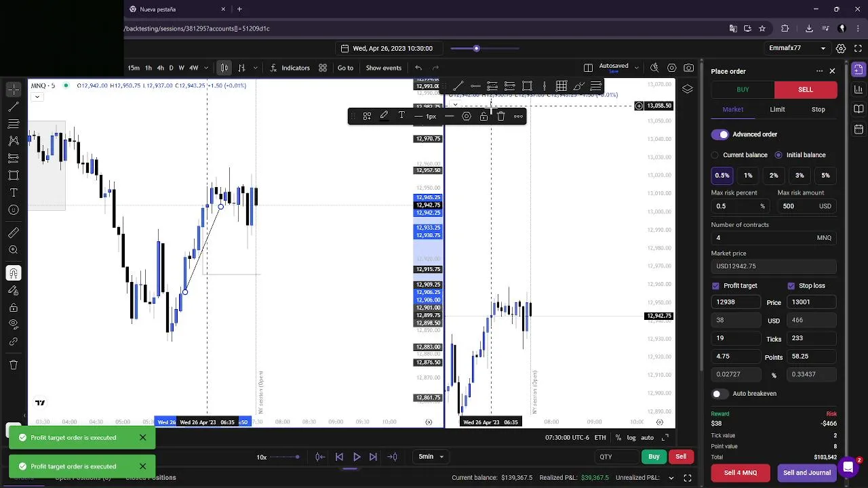Click the trend line icon in floating toolbar
Screen dimensions: 868x488
pos(458,86)
